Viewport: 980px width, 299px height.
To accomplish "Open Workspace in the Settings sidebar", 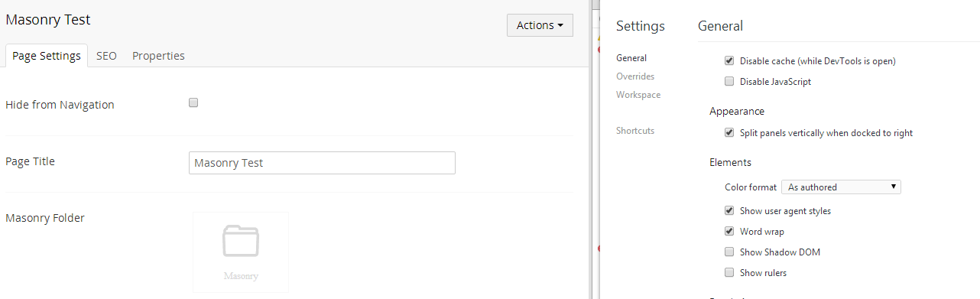I will click(638, 95).
